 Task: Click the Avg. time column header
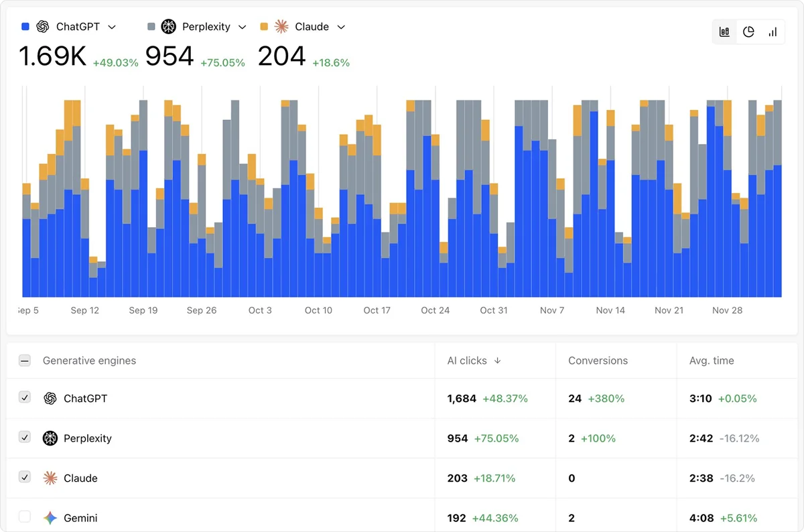[712, 360]
